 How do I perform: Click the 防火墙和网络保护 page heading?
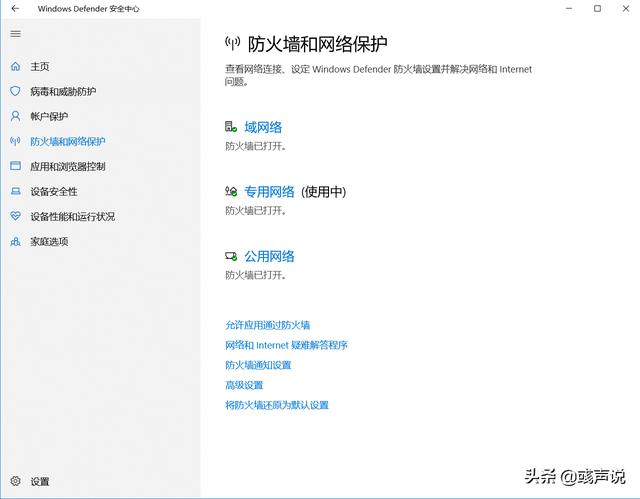click(x=318, y=44)
